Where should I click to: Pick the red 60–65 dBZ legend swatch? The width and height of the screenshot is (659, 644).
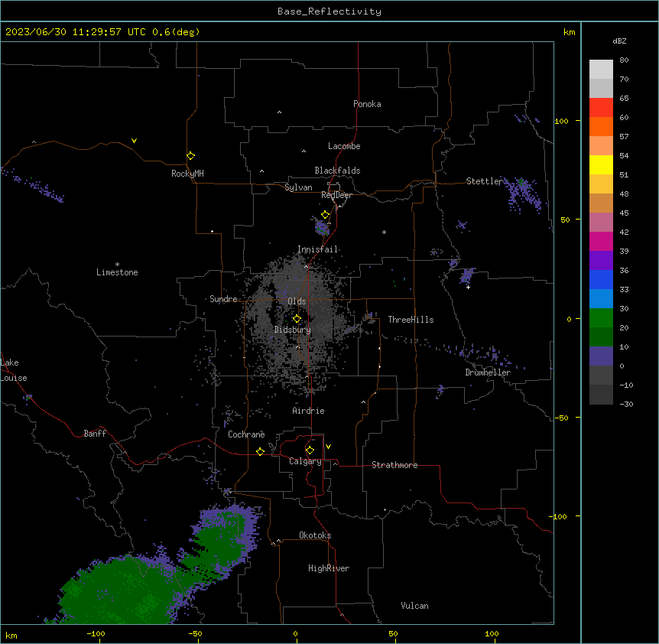click(601, 107)
